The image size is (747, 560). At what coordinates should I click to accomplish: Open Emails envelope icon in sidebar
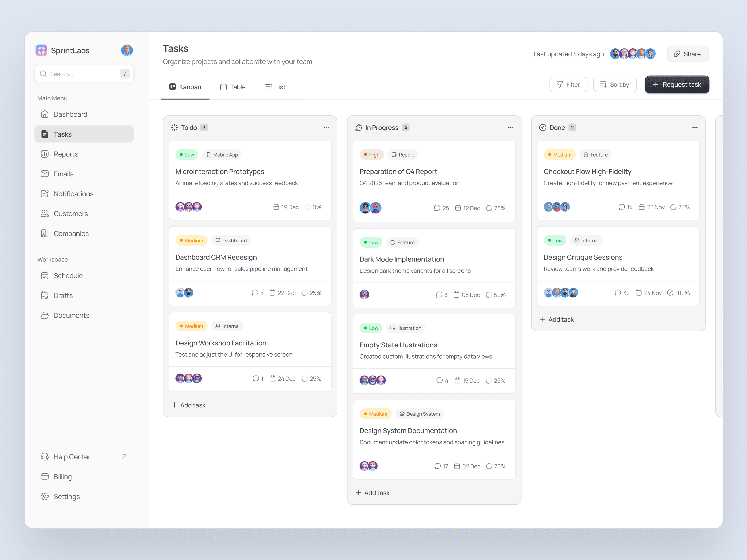[x=44, y=174]
